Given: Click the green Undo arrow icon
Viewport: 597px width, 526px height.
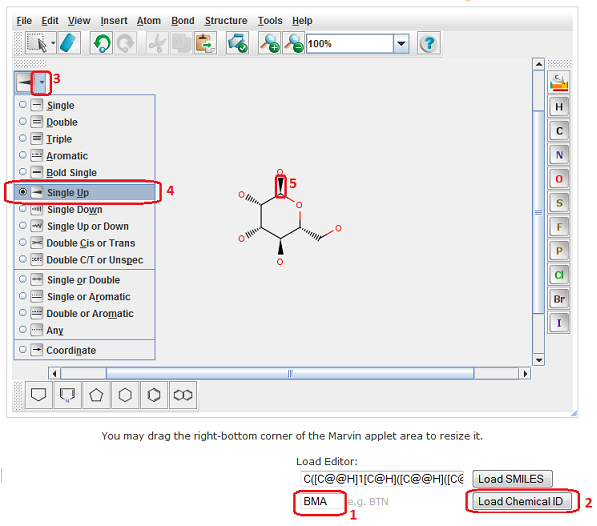Looking at the screenshot, I should pos(101,43).
